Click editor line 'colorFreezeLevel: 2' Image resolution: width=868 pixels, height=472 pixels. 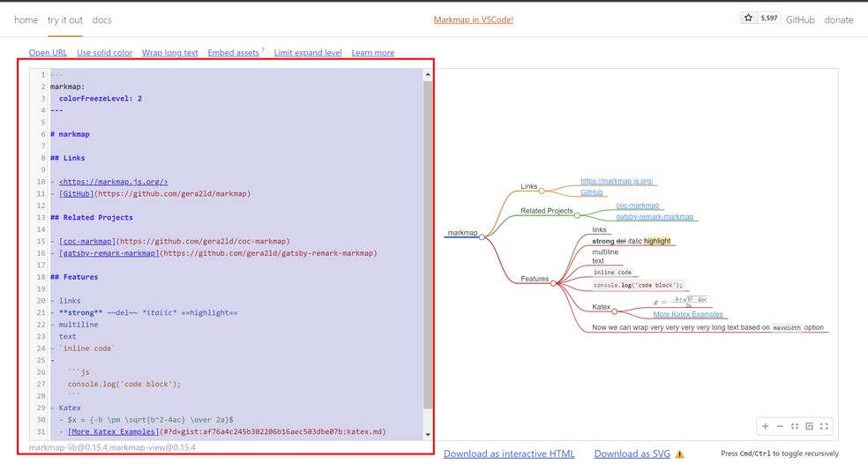[101, 99]
